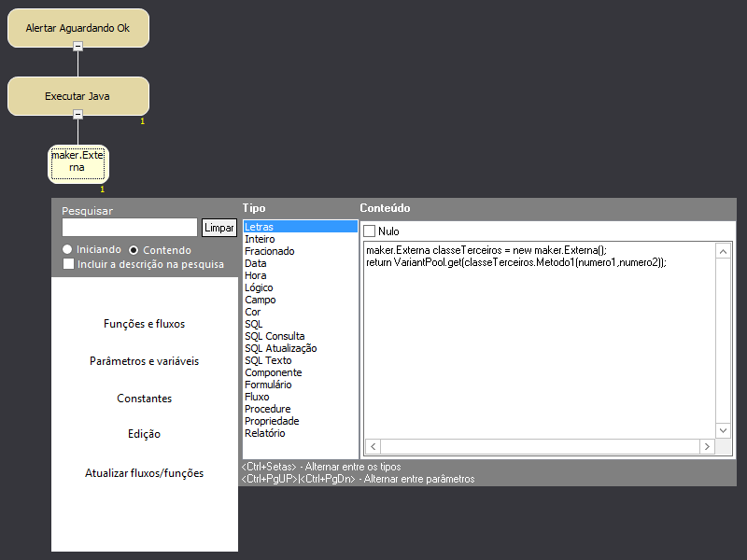Enable Incluir a descrição na pesquisa

pos(69,264)
